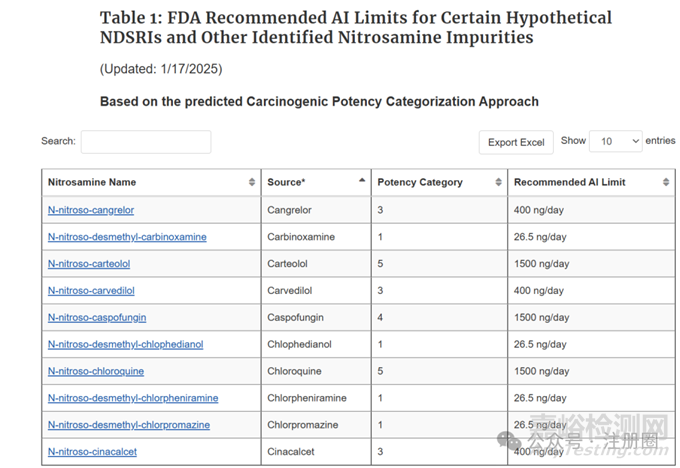Open the N-nitroso-chloroquine link
The image size is (680, 468).
click(96, 371)
